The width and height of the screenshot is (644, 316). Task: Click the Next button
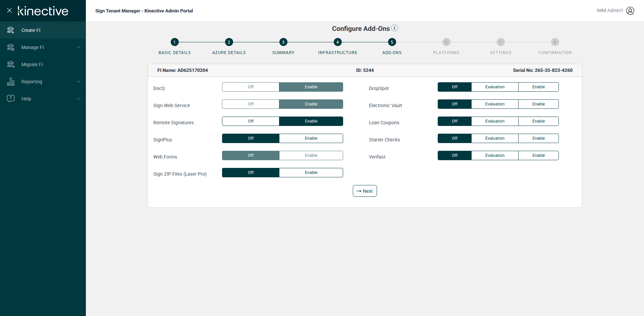click(x=365, y=191)
